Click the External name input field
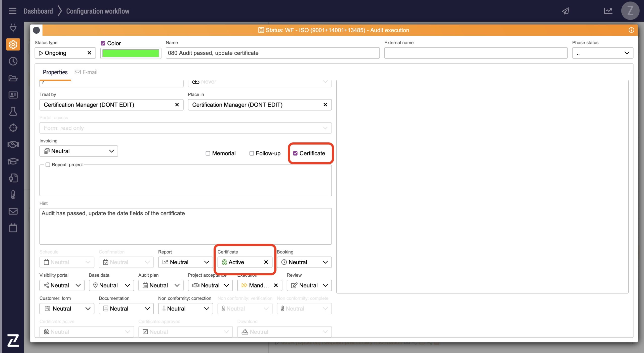This screenshot has width=644, height=353. tap(475, 53)
